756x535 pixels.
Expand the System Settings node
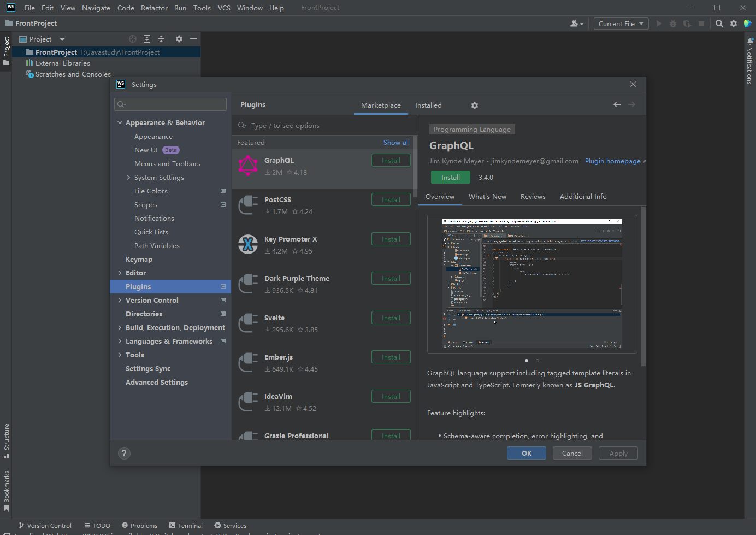(x=128, y=178)
